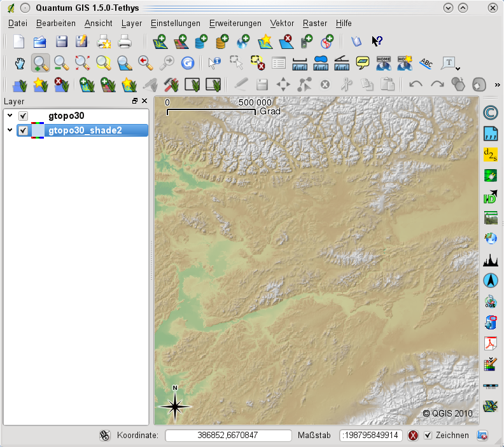Open an existing project
This screenshot has width=504, height=447.
pyautogui.click(x=40, y=42)
